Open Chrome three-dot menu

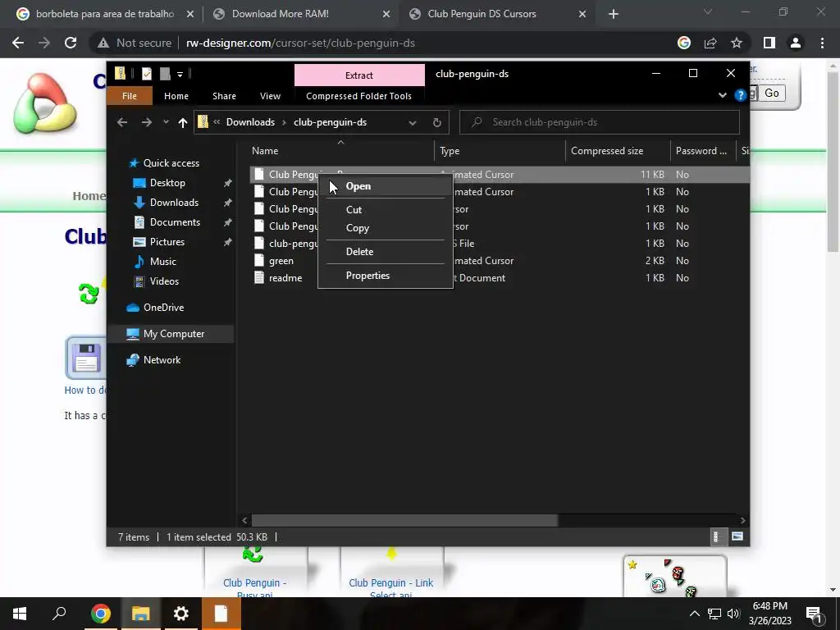click(x=822, y=43)
